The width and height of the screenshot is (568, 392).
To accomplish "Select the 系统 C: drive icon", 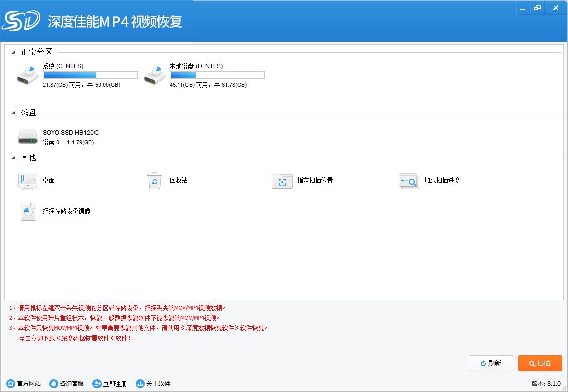I will pyautogui.click(x=28, y=75).
